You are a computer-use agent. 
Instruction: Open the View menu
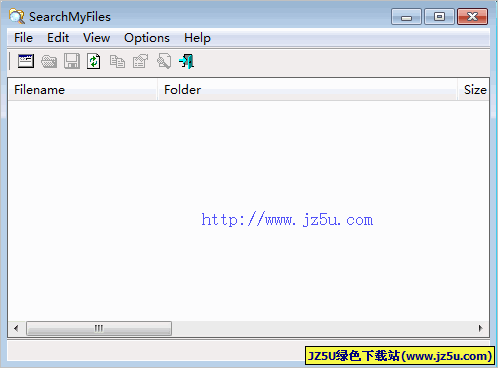pos(96,38)
